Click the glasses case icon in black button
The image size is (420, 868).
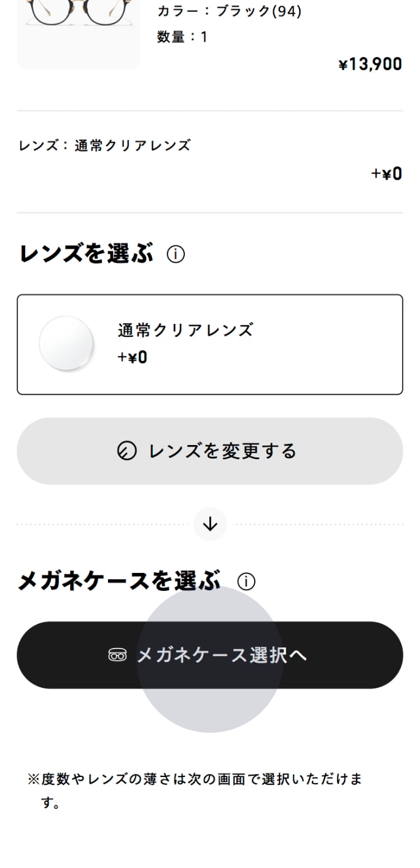(117, 655)
